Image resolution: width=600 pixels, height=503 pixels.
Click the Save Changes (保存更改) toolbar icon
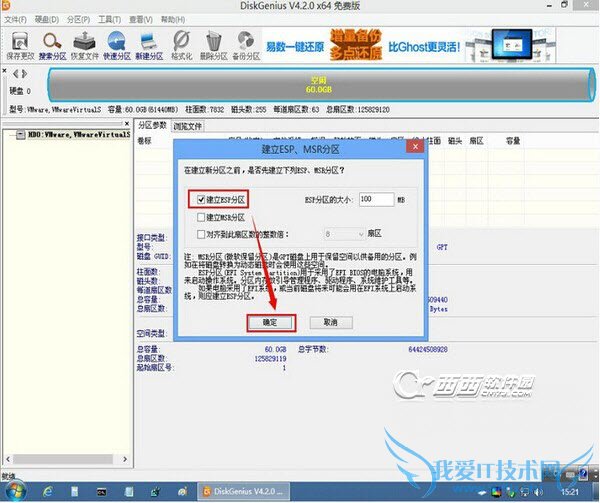tap(20, 45)
